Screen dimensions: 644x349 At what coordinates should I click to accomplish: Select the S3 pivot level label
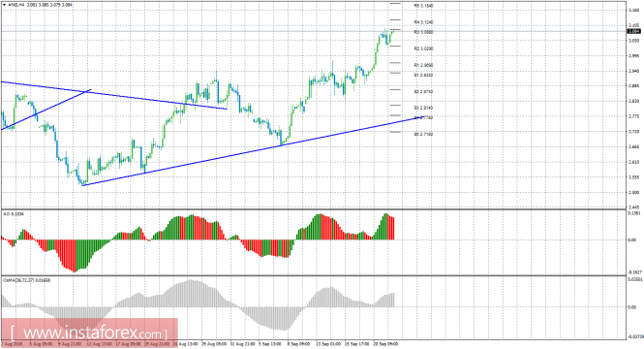pos(423,108)
